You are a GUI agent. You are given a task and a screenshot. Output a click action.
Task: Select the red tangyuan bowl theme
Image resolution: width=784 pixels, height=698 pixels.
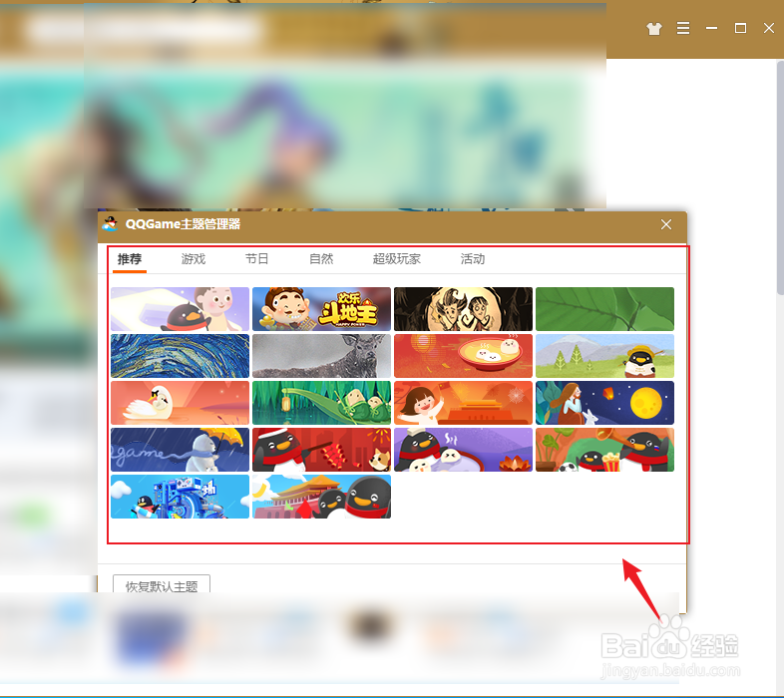pyautogui.click(x=463, y=356)
